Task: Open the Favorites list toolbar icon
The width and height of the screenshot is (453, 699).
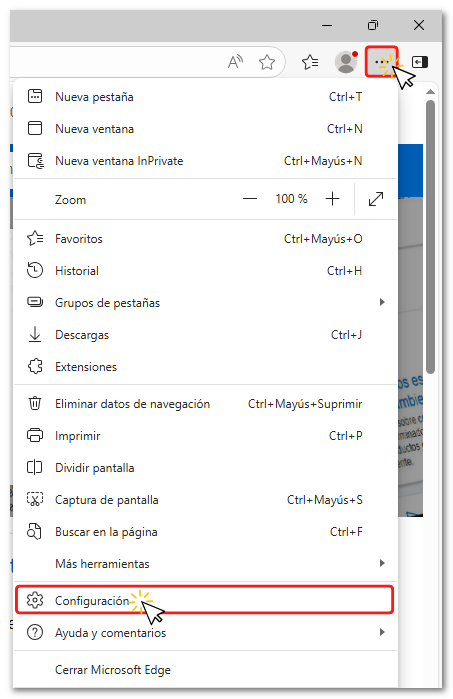Action: pos(310,62)
